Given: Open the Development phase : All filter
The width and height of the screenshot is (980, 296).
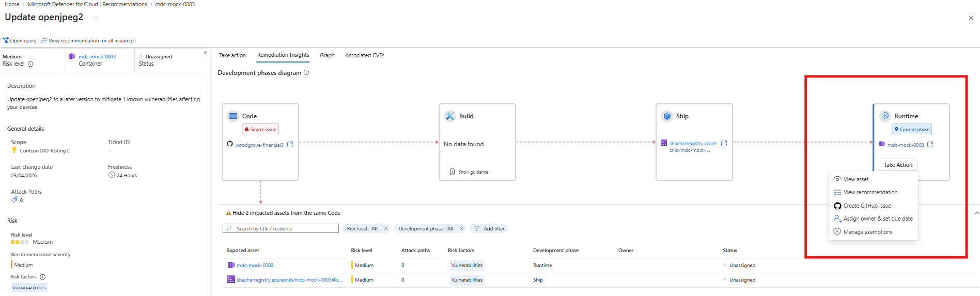Looking at the screenshot, I should (x=426, y=228).
